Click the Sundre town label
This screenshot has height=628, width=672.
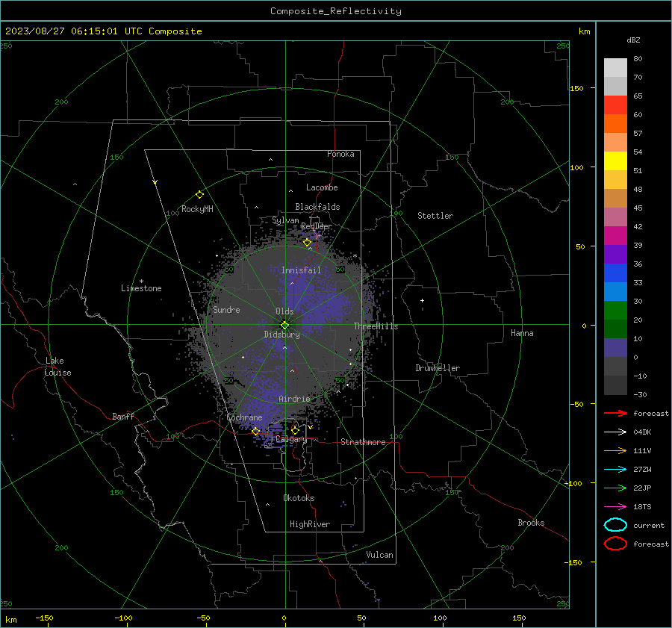tap(226, 309)
